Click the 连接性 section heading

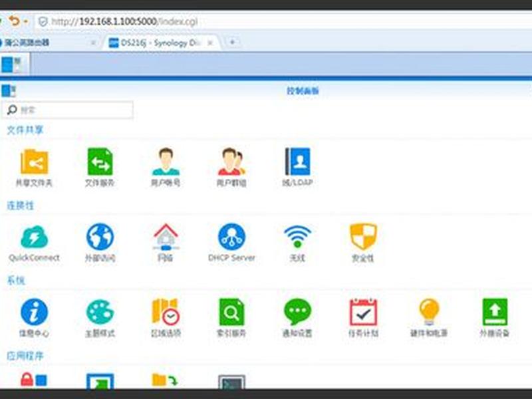(x=21, y=205)
